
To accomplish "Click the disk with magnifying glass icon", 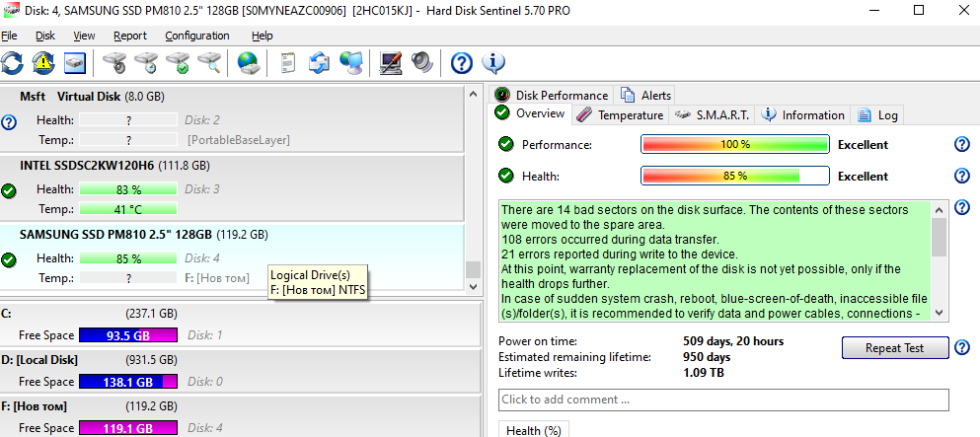I will (x=209, y=62).
